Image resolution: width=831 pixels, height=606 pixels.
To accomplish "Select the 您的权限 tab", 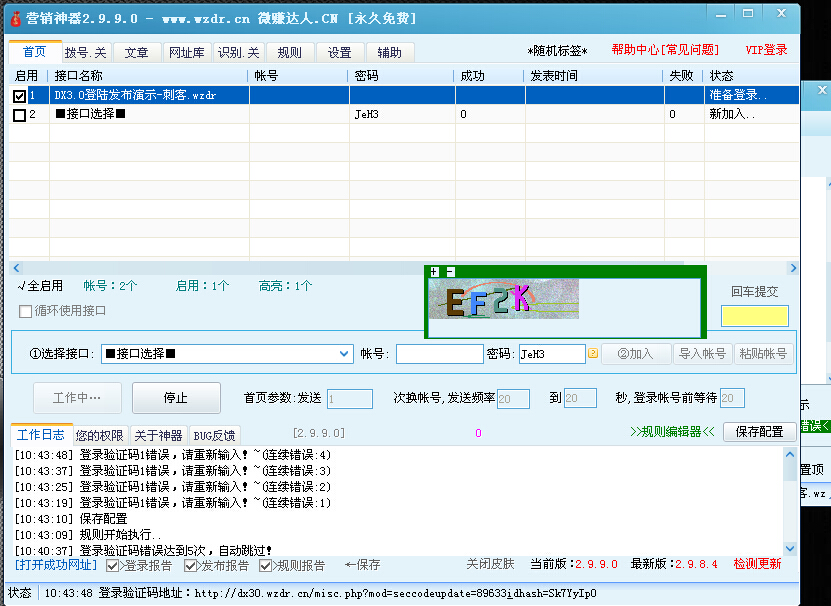I will (100, 435).
